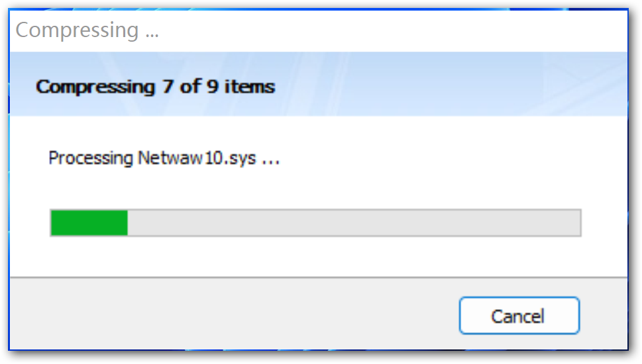Click the "Compressing ..." window title text
Image resolution: width=642 pixels, height=364 pixels.
(x=87, y=30)
